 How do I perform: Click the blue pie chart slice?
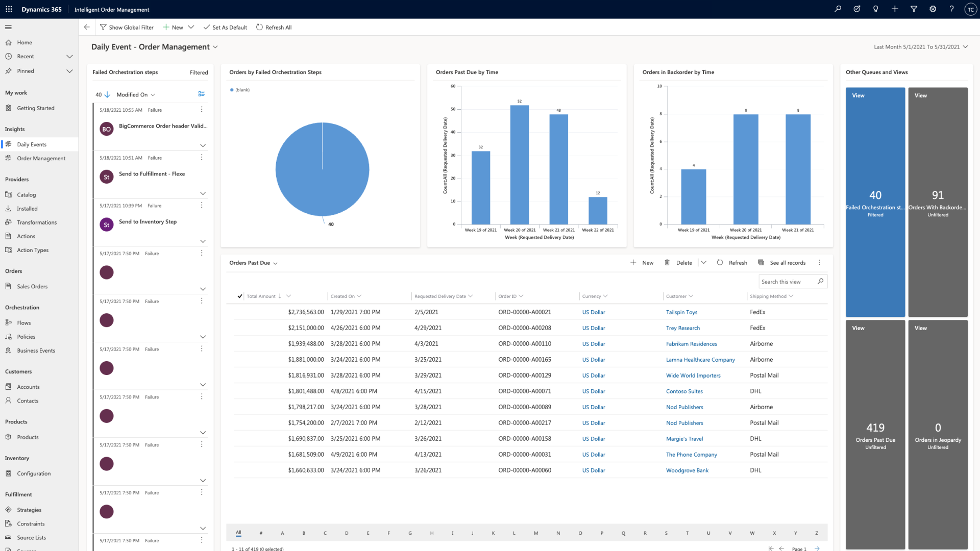[x=322, y=169]
